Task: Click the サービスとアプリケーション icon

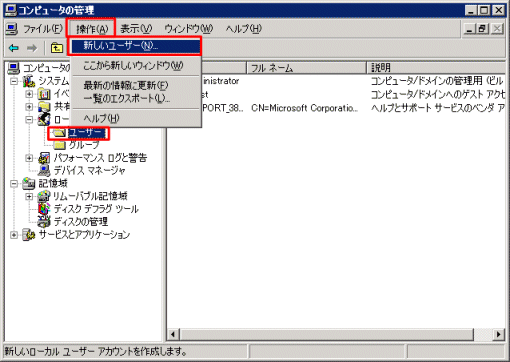Action: (x=29, y=235)
